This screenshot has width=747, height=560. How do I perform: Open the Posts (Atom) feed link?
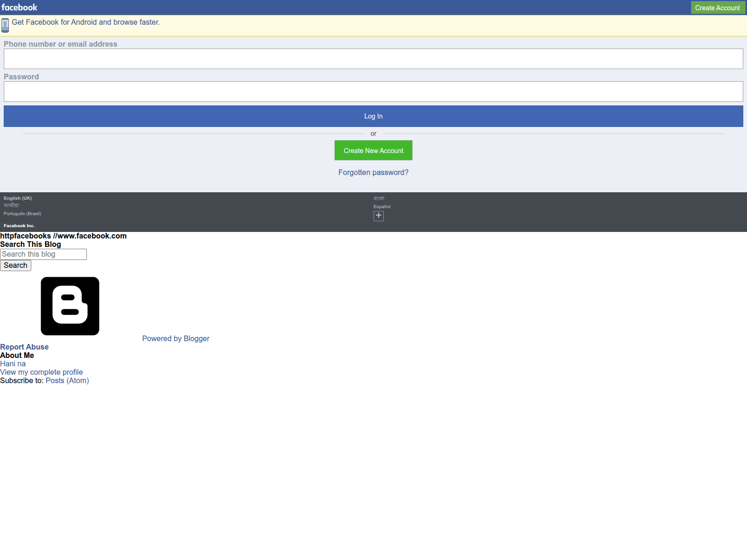(x=67, y=380)
